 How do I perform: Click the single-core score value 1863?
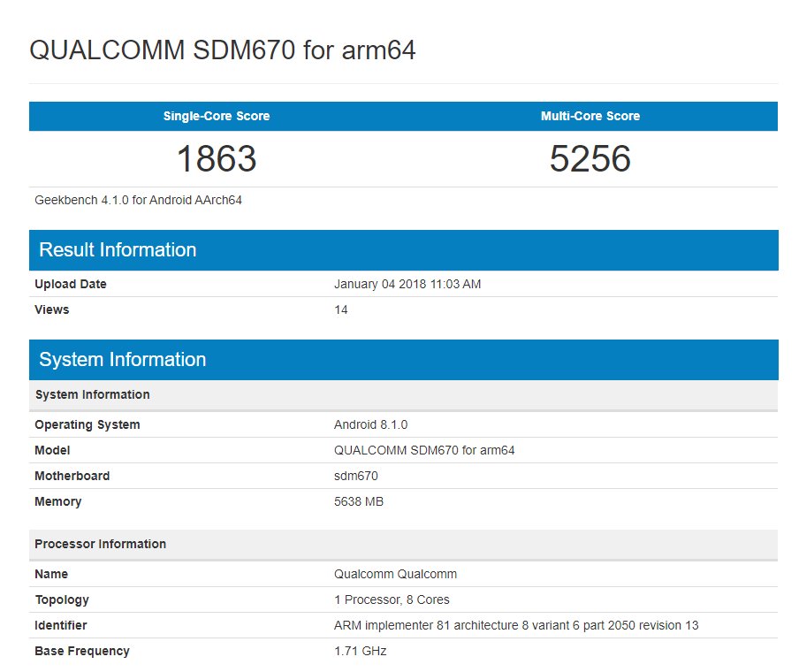(217, 159)
